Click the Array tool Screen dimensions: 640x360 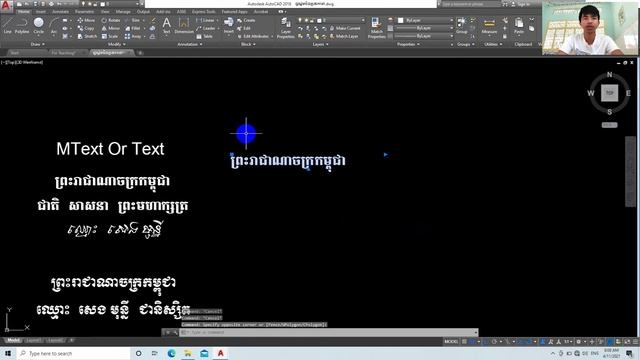(133, 36)
